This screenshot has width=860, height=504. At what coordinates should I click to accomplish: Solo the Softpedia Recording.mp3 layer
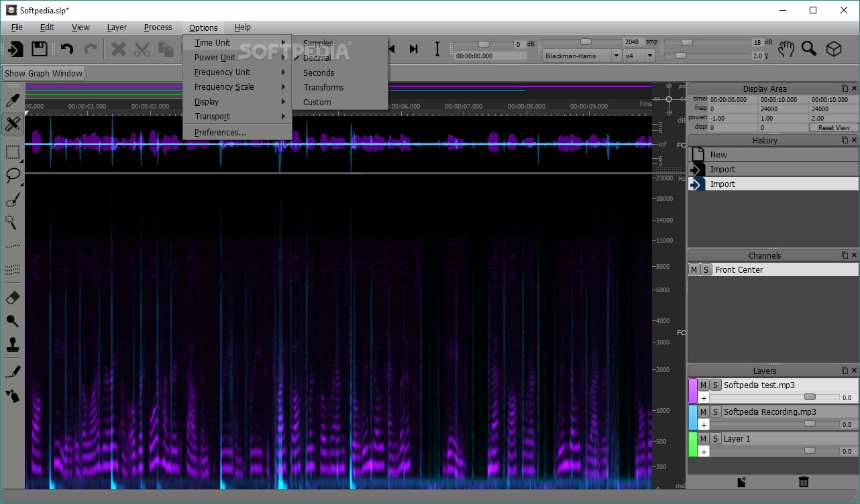pos(716,412)
